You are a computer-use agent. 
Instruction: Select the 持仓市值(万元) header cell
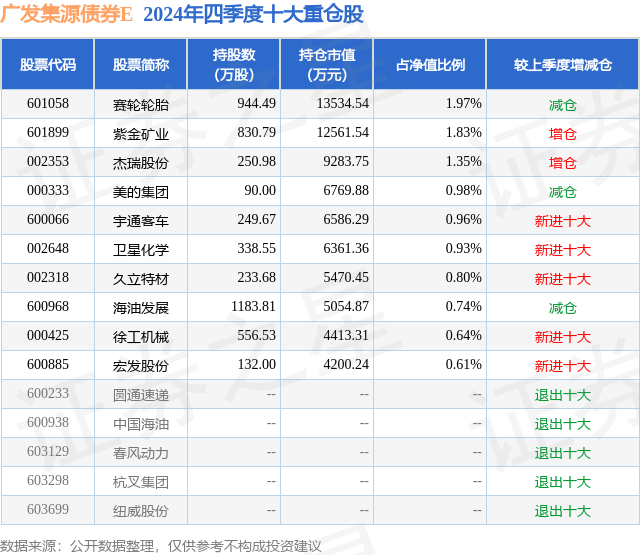pyautogui.click(x=327, y=64)
